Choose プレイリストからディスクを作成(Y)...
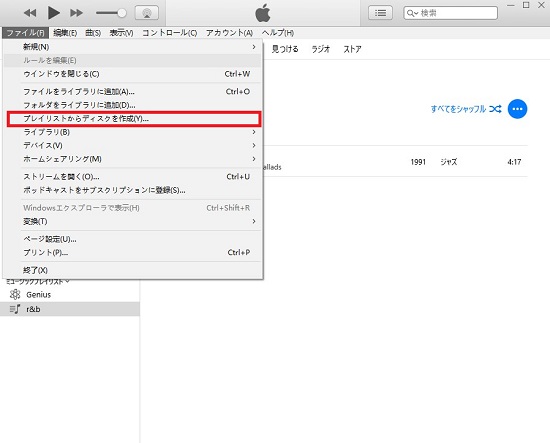 pyautogui.click(x=134, y=119)
